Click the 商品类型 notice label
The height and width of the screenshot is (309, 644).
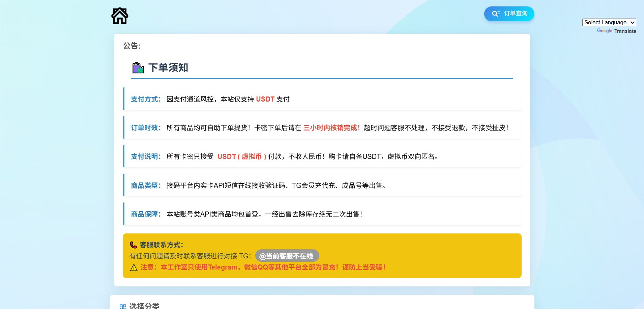coord(146,186)
